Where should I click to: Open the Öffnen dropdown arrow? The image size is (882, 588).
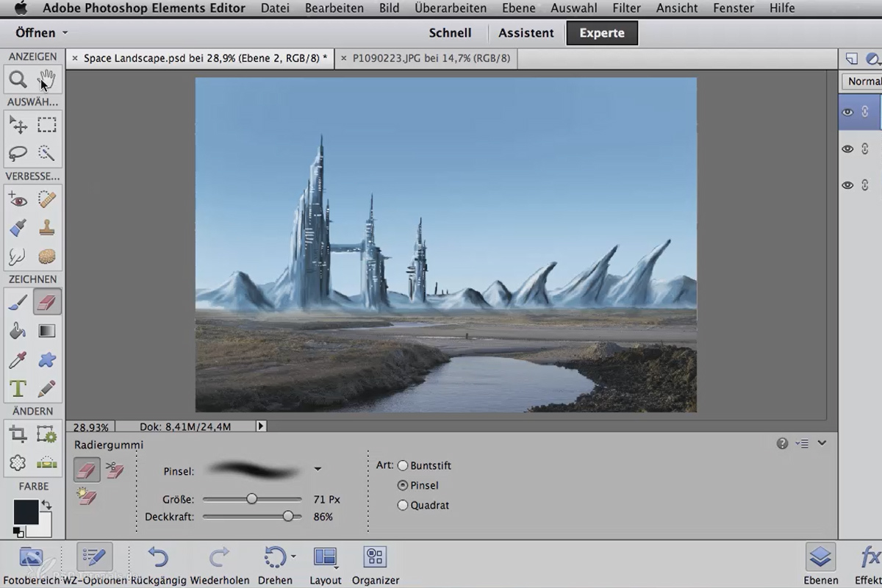pyautogui.click(x=65, y=33)
